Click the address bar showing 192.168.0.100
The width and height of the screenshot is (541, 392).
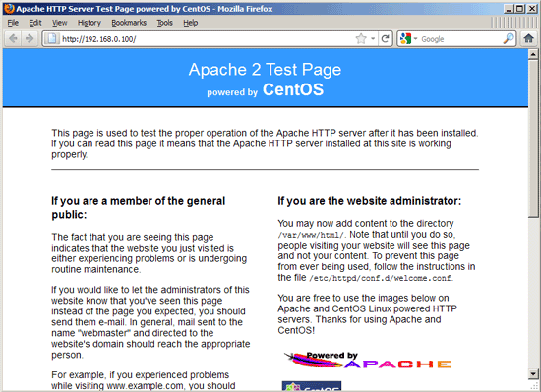tap(207, 39)
